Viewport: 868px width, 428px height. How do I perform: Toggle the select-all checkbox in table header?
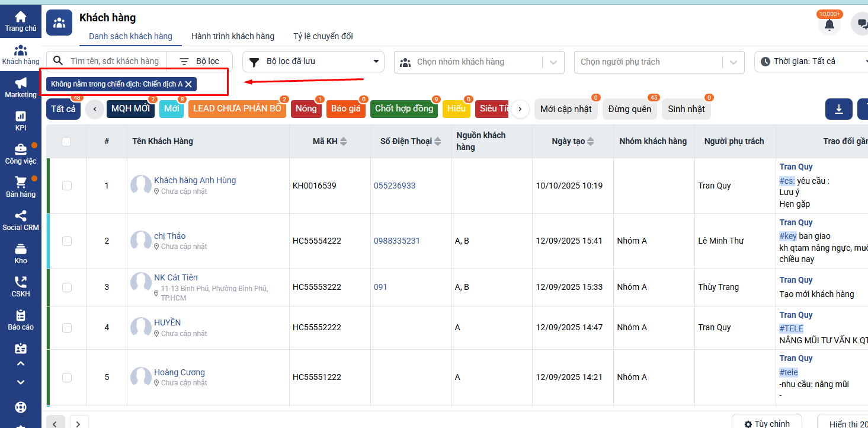tap(66, 141)
